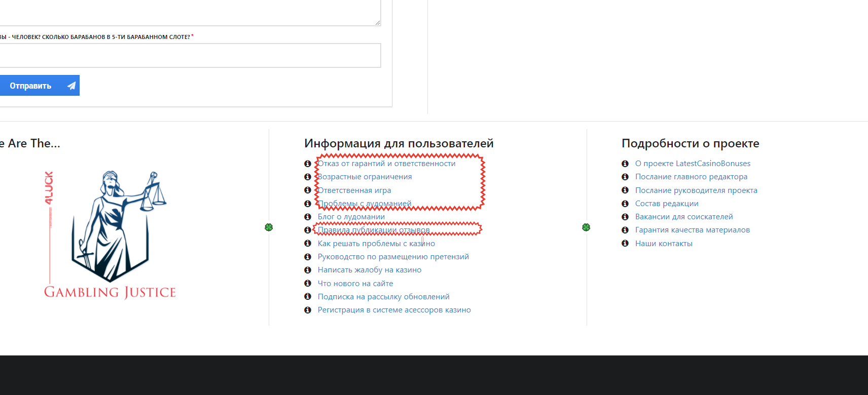Screen dimensions: 868x395
Task: Click info icon beside Наши контакты
Action: pos(625,244)
